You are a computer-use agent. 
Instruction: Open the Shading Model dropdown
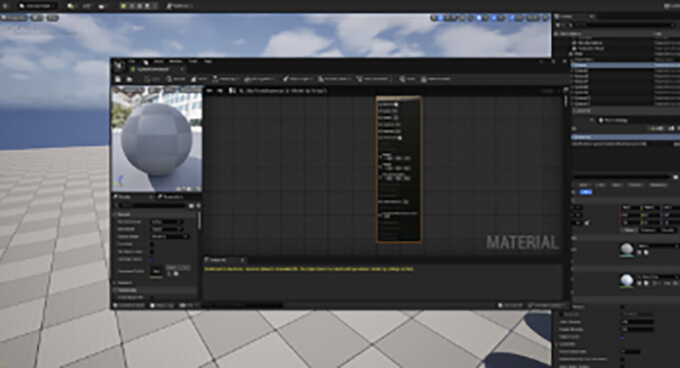click(x=169, y=236)
